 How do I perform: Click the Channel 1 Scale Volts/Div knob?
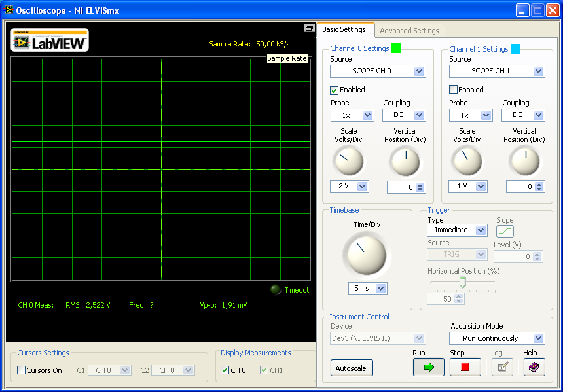pos(466,162)
